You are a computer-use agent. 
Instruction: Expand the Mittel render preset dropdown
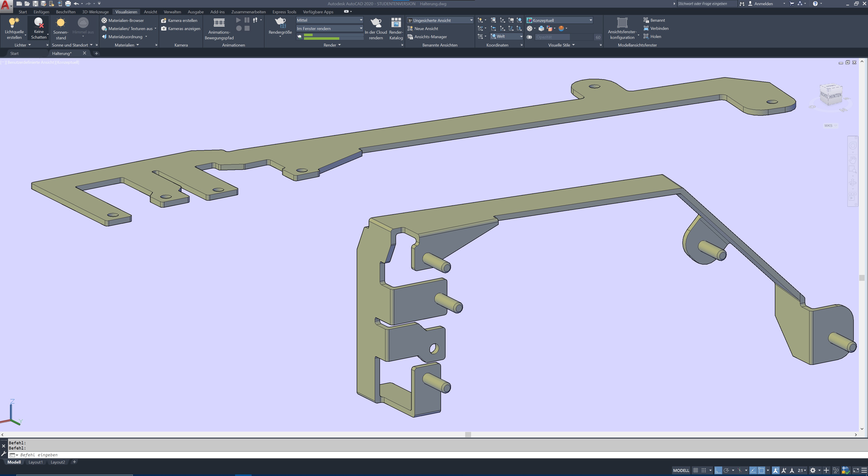tap(361, 20)
